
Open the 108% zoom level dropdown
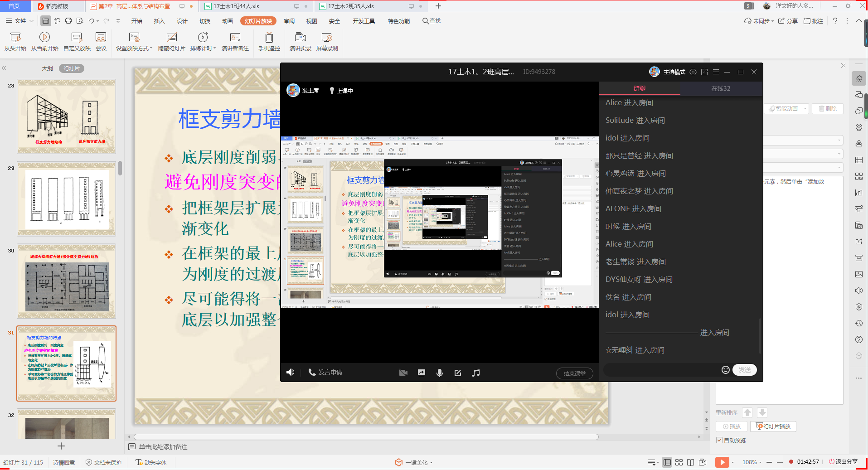tap(760, 462)
